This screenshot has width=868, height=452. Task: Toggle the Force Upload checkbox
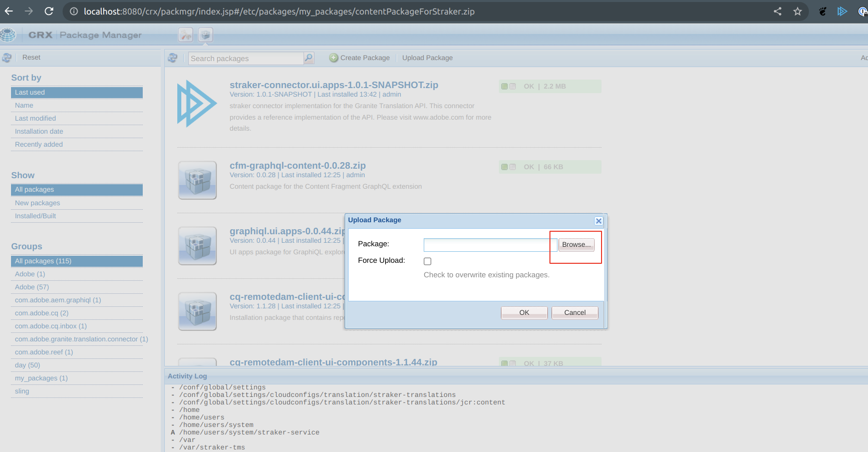(427, 261)
